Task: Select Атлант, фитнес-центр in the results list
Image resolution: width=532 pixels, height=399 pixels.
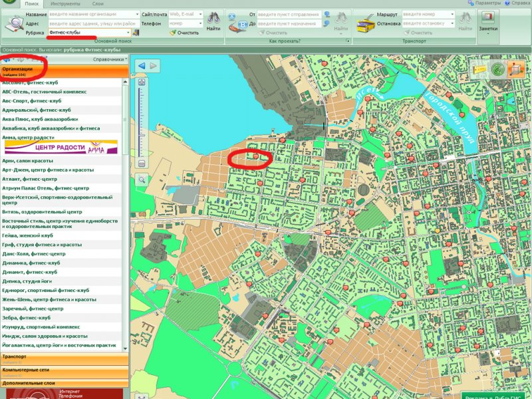Action: [x=30, y=179]
